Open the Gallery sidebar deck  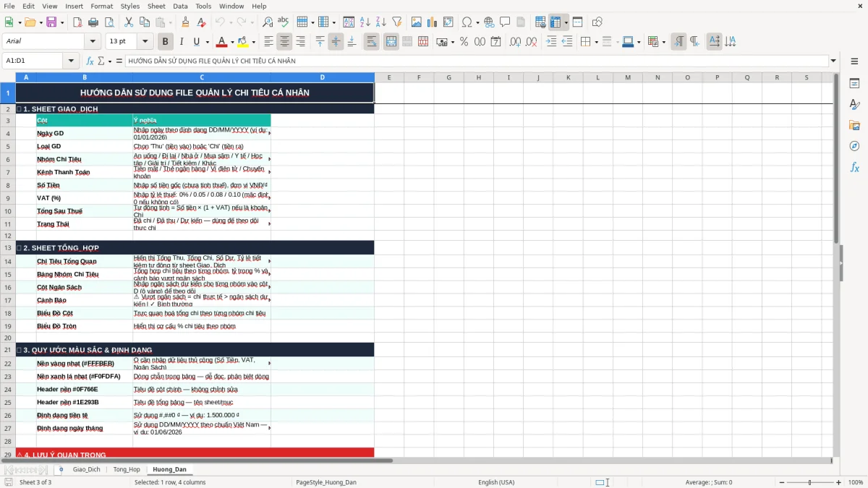coord(854,126)
